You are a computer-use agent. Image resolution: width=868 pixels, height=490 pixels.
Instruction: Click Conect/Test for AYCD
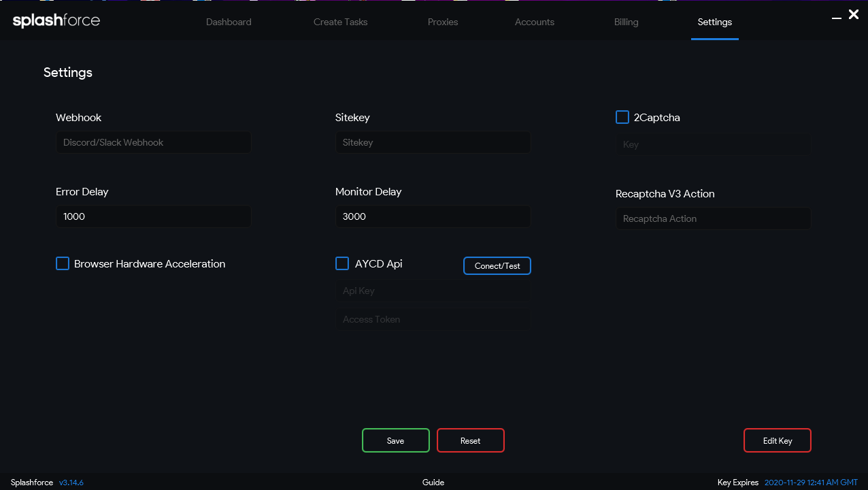point(497,265)
